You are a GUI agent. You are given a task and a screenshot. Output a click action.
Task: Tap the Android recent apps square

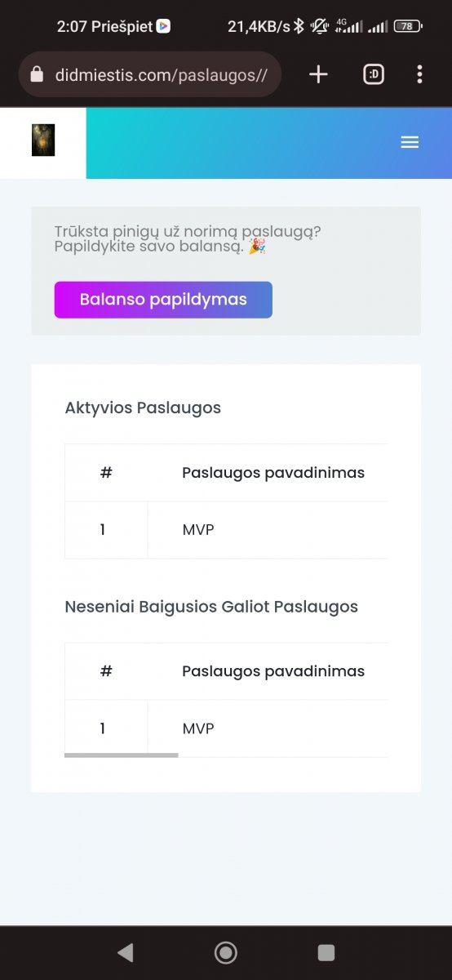(x=326, y=952)
